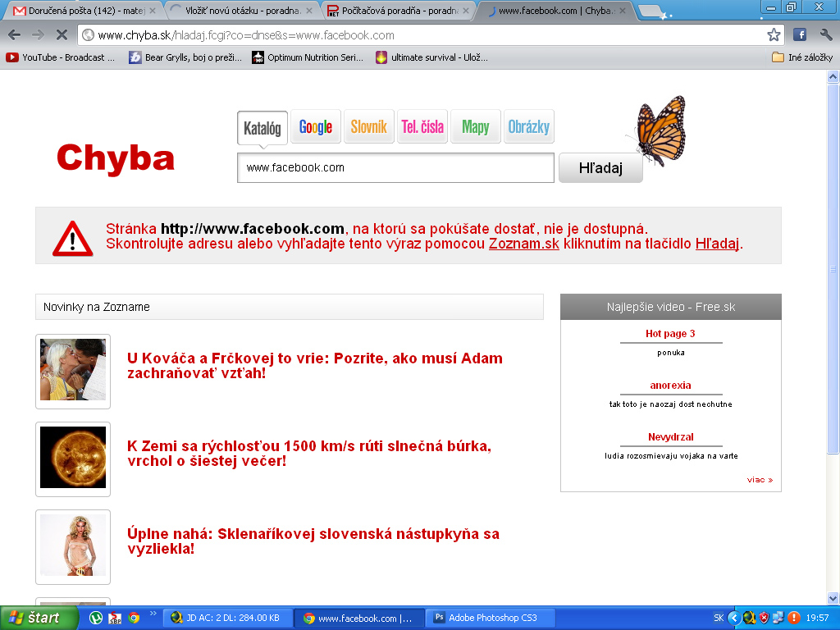Expand hidden tray icons with the arrow

pos(733,619)
